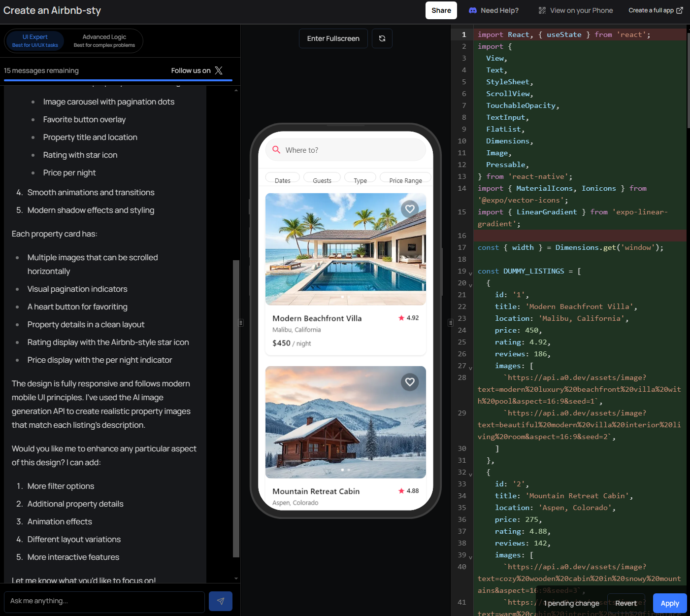Click the QR code icon beside View on your Phone
Viewport: 690px width, 616px height.
tap(542, 10)
